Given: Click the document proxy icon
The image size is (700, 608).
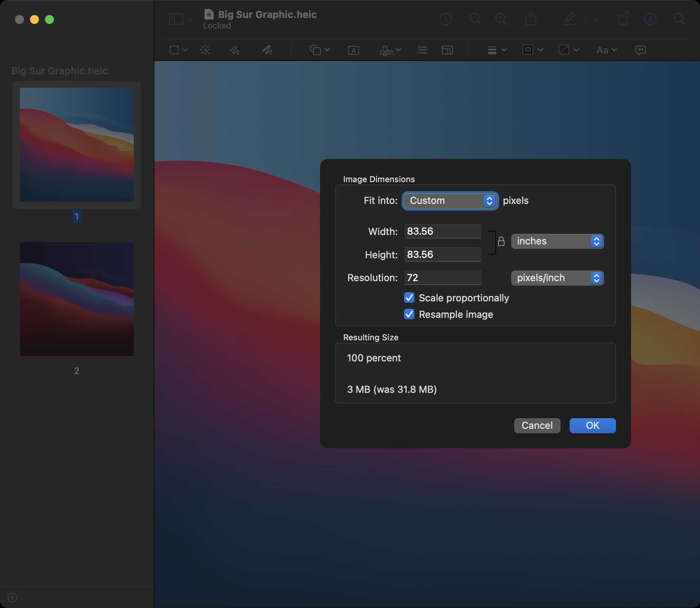Looking at the screenshot, I should click(x=209, y=14).
